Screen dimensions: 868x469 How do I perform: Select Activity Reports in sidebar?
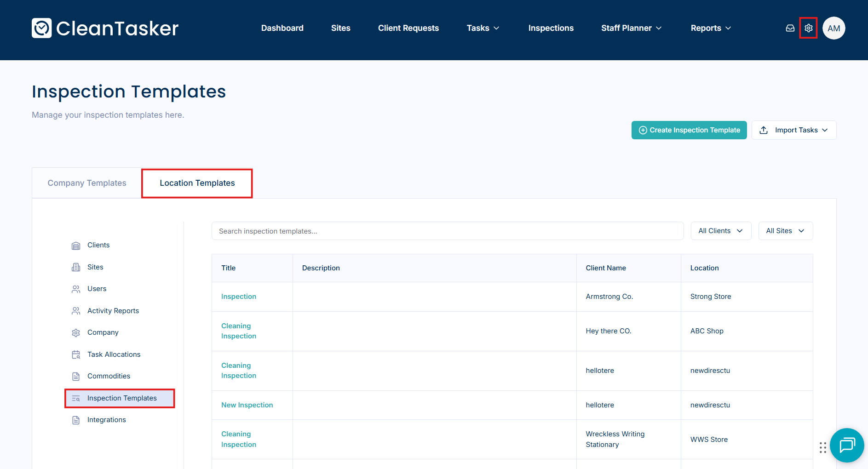113,311
